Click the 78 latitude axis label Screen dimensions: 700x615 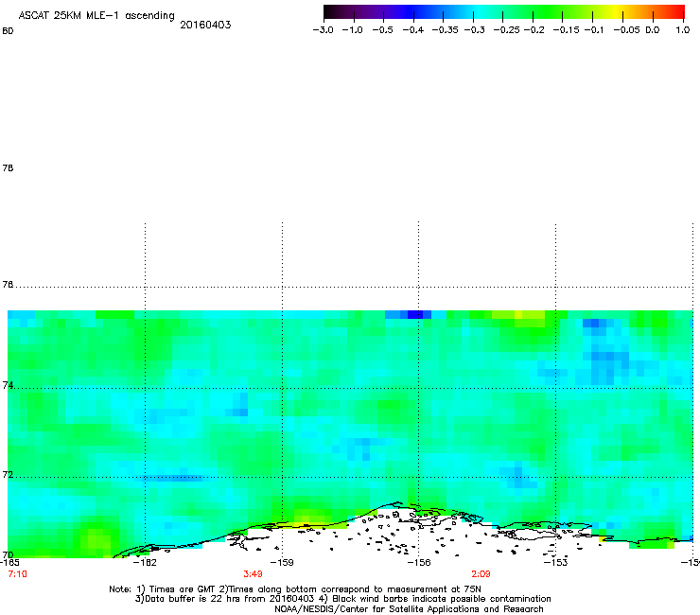8,167
